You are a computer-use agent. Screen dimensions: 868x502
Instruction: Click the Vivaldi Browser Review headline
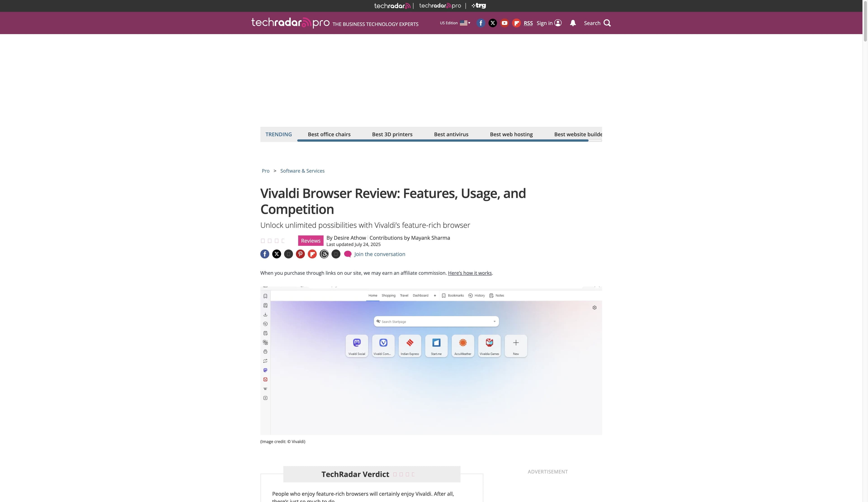[393, 201]
